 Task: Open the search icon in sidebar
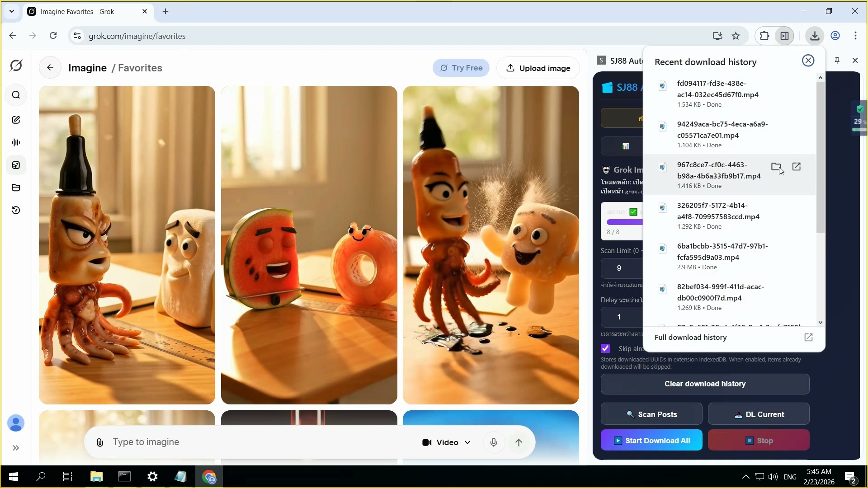(x=16, y=95)
